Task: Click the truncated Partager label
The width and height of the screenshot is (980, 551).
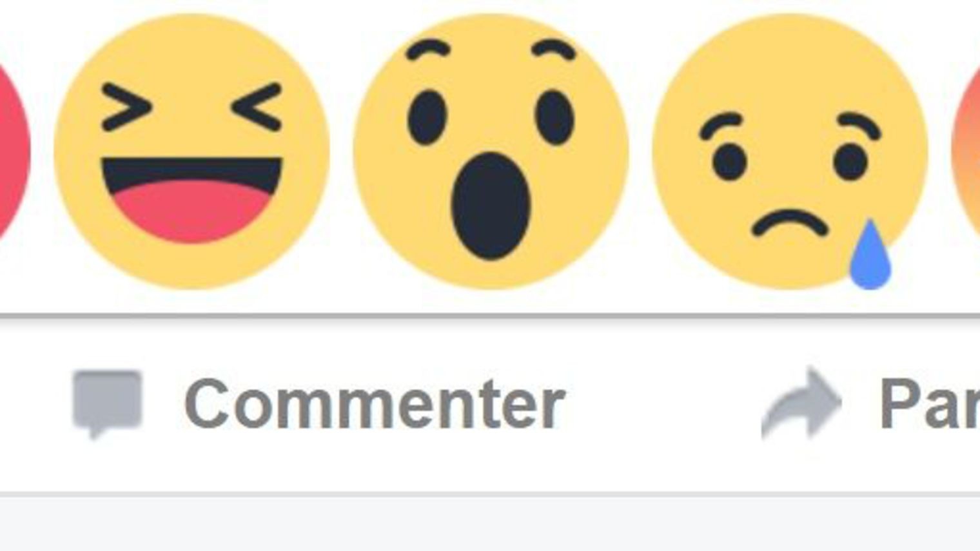Action: coord(930,404)
